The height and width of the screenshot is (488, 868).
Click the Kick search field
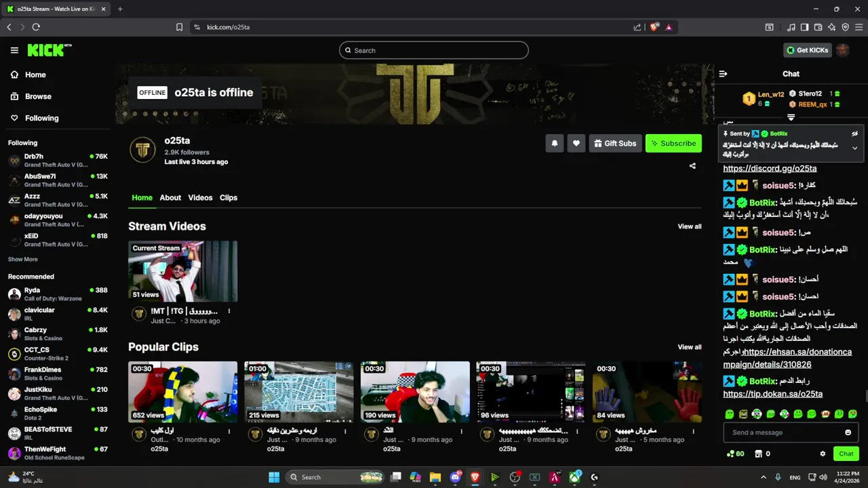click(x=434, y=50)
